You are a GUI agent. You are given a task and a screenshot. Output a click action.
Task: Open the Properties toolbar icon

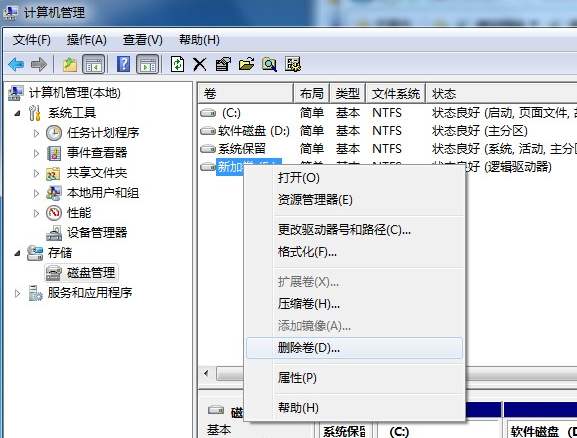pos(223,64)
